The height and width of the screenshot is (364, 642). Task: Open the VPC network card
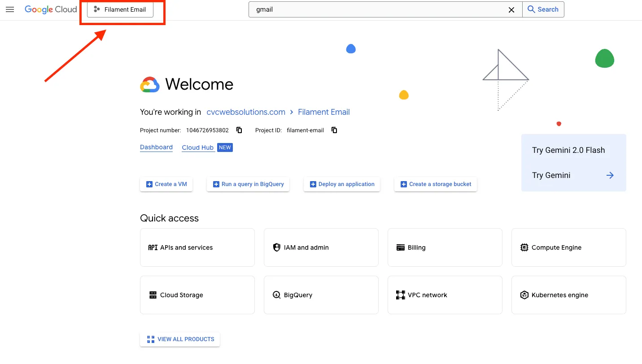(x=445, y=295)
